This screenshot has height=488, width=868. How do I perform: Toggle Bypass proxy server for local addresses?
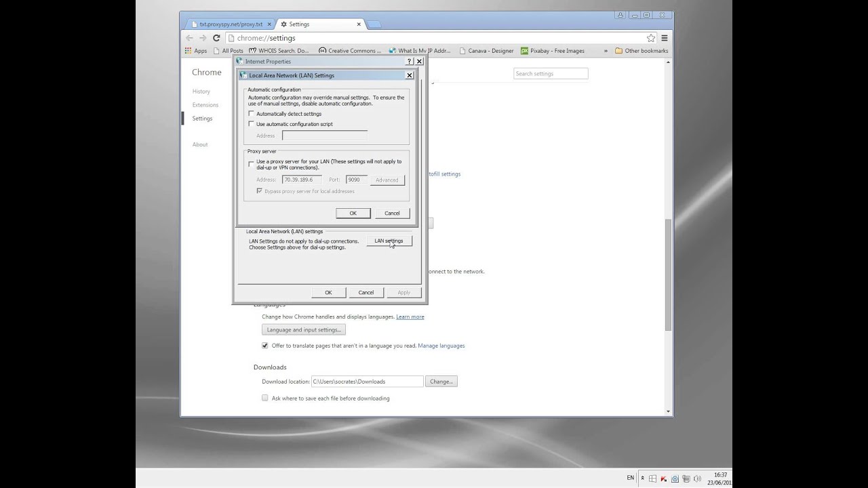click(259, 191)
